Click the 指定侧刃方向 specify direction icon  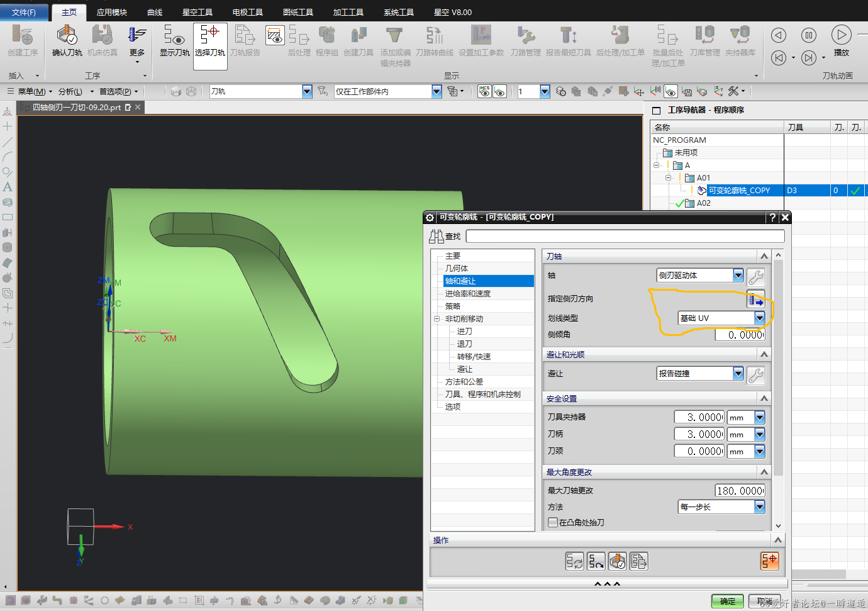[755, 300]
